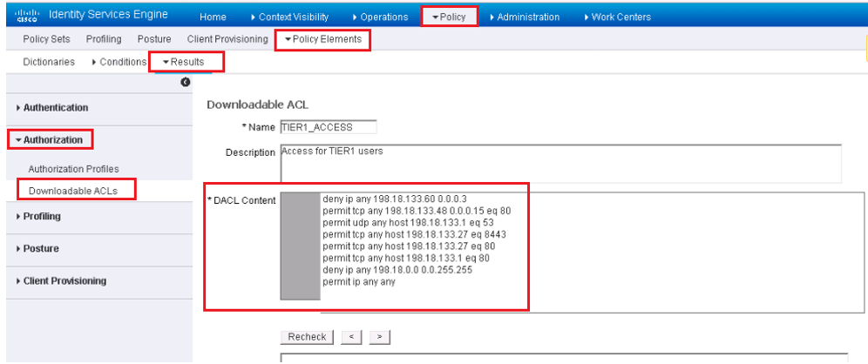Open the Policy menu
This screenshot has height=364, width=868.
pos(449,17)
